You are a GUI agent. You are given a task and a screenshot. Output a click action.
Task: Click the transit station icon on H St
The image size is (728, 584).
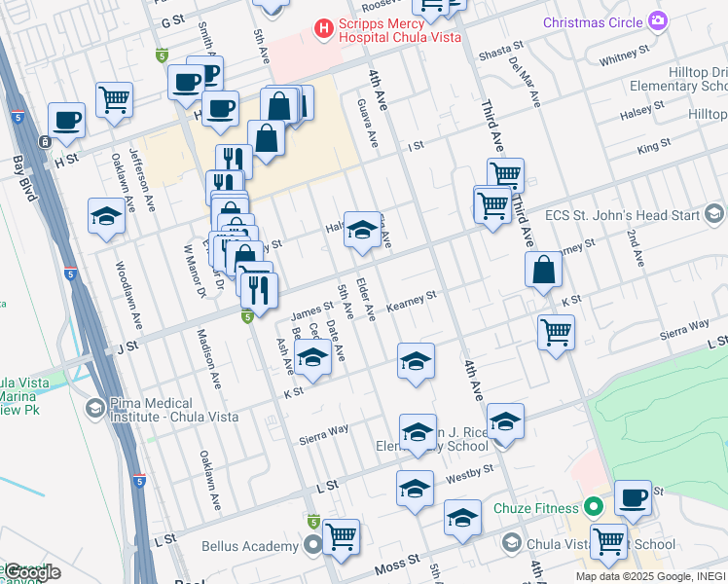point(45,142)
